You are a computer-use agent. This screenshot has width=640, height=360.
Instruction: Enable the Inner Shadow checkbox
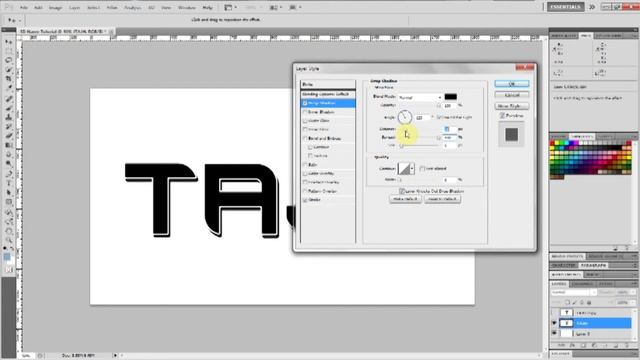point(305,112)
